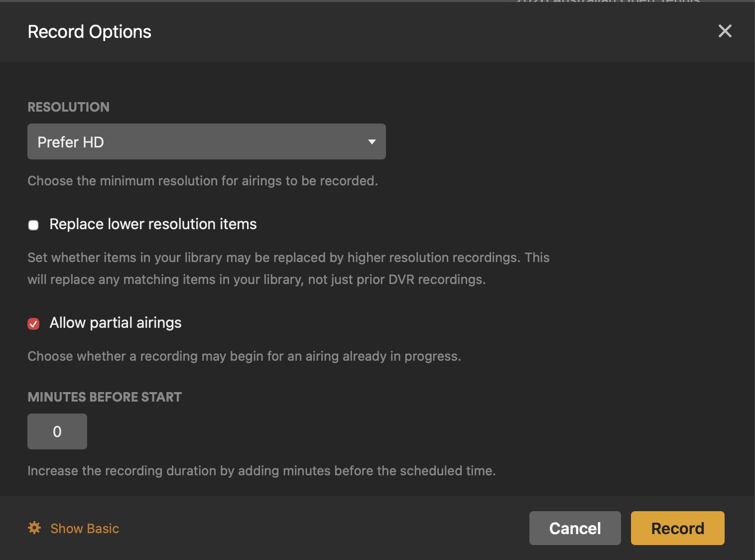Click the minimum resolution help text
Viewport: 755px width, 560px height.
click(x=203, y=181)
